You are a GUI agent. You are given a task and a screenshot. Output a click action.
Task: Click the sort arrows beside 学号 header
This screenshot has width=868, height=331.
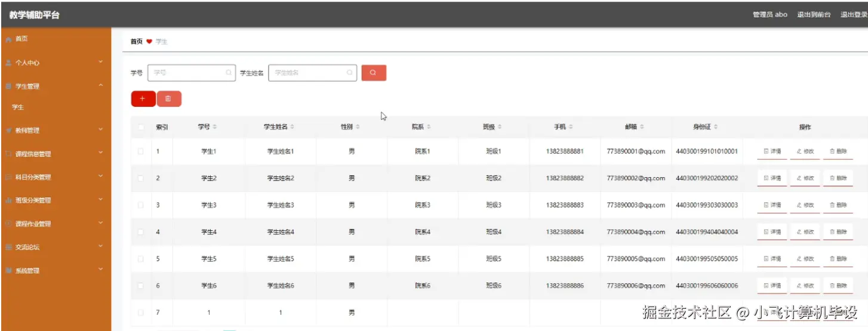click(215, 127)
